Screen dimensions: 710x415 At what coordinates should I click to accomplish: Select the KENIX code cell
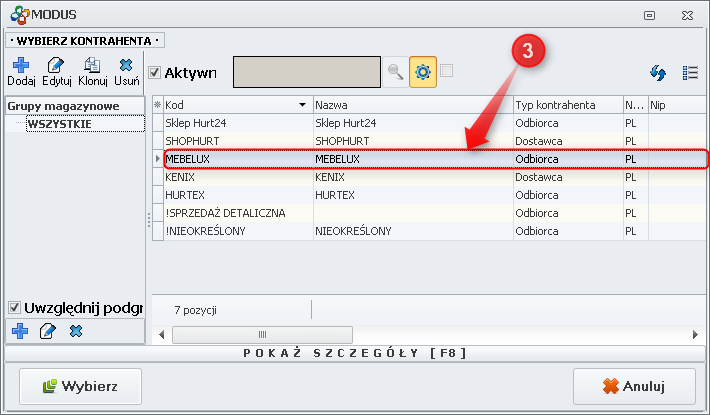click(238, 177)
